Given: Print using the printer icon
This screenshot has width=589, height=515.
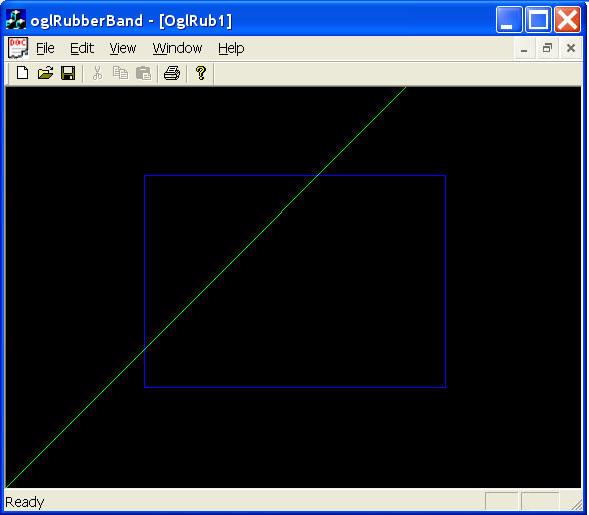Looking at the screenshot, I should tap(172, 73).
